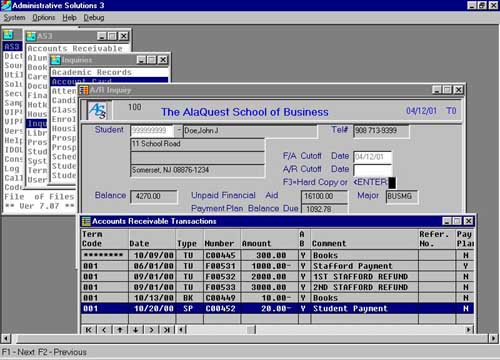Select highlighted Account Card item in Inquiries
This screenshot has width=500, height=360.
point(109,81)
